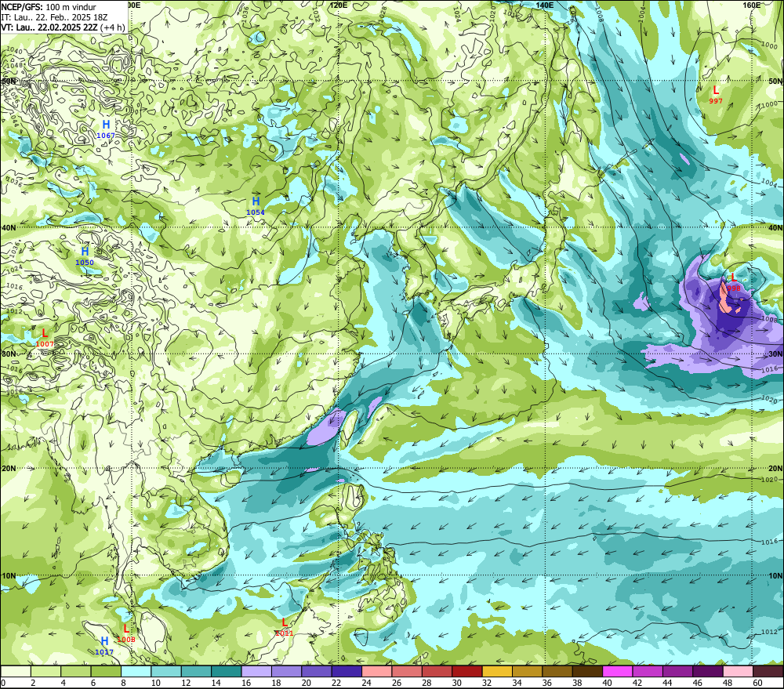
Task: Select the light pink 24–26 legend swatch
Action: [x=377, y=672]
